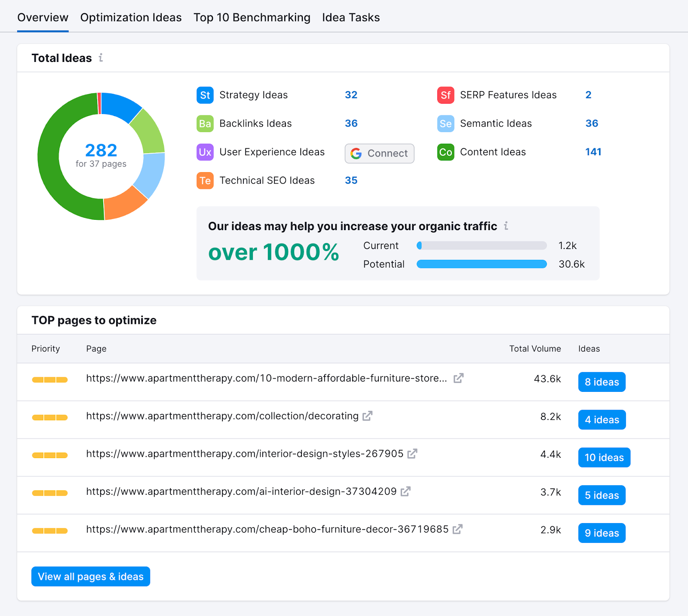The height and width of the screenshot is (616, 688).
Task: Click the 4 ideas button
Action: tap(602, 420)
